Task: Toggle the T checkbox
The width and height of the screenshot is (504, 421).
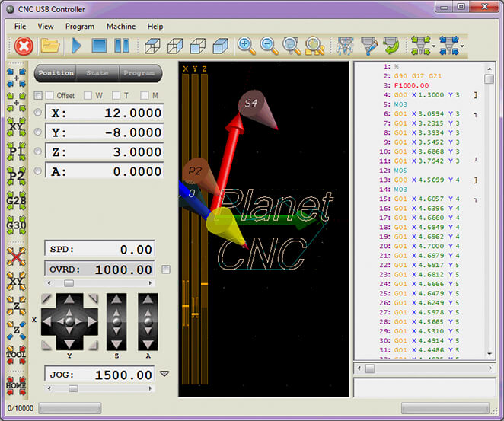Action: click(116, 95)
